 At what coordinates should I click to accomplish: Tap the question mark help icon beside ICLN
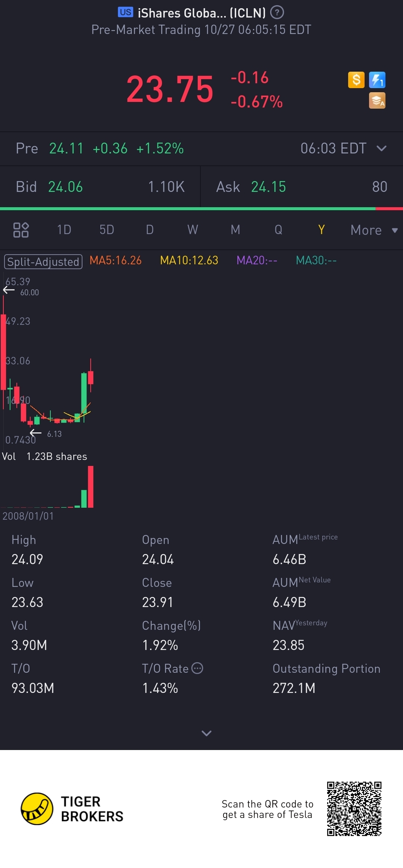277,13
